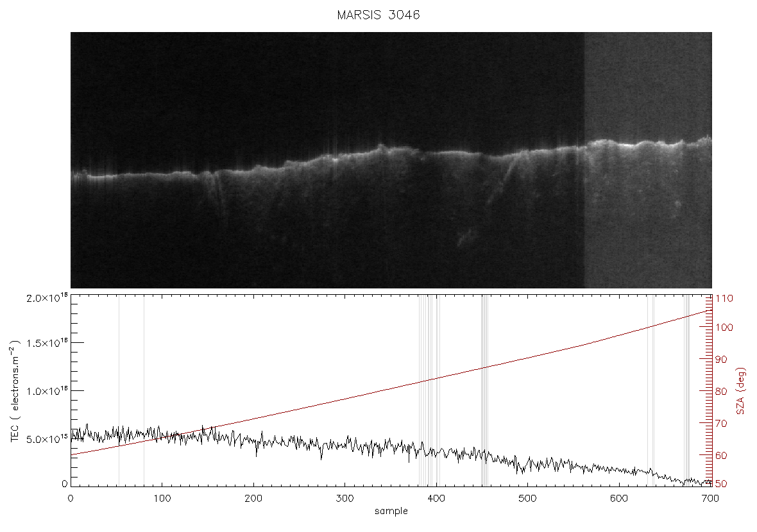Click the x-axis tick label 200
Screen dimensions: 757x532
tap(253, 498)
